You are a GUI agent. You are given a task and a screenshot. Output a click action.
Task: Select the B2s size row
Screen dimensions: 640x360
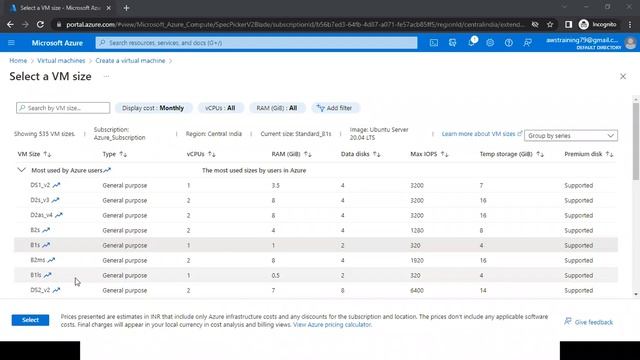[x=316, y=230]
